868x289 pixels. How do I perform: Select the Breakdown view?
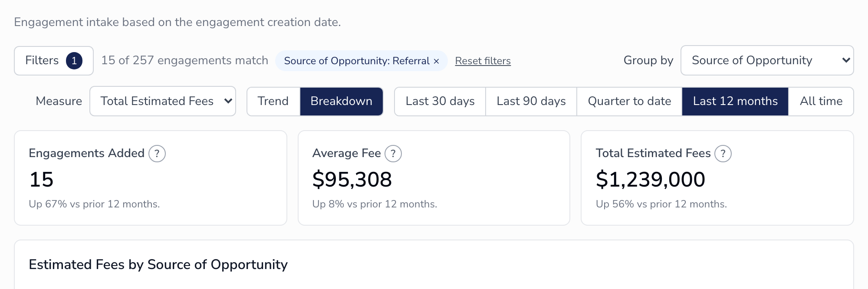pyautogui.click(x=342, y=102)
